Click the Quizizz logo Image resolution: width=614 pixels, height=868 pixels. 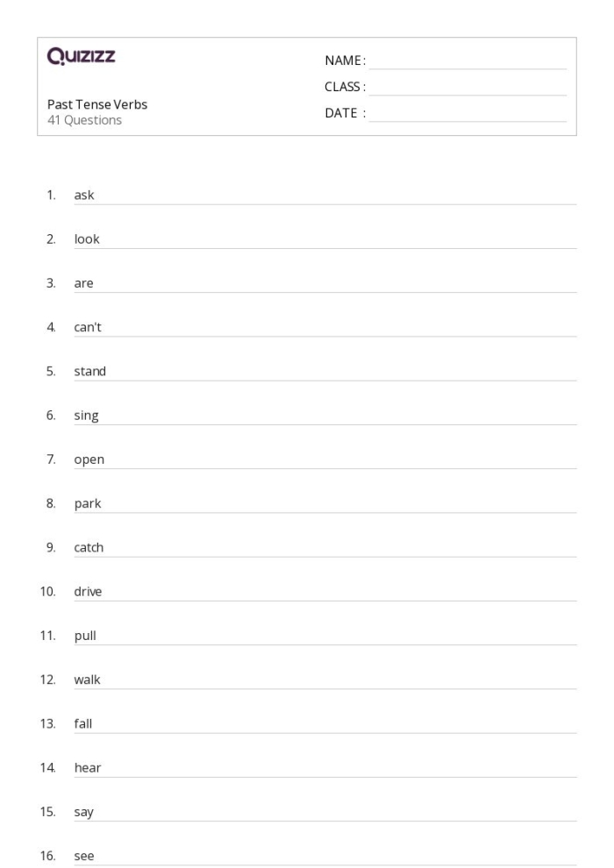[x=82, y=58]
